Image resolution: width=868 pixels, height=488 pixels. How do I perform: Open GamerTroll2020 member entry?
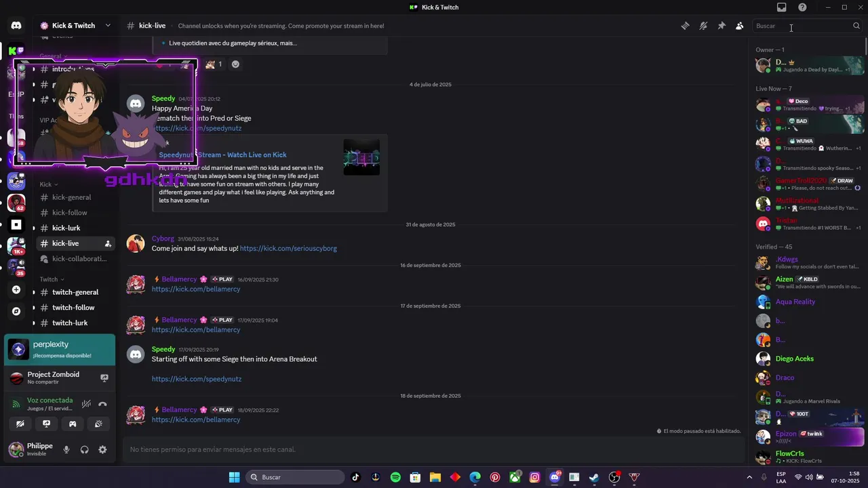point(810,184)
